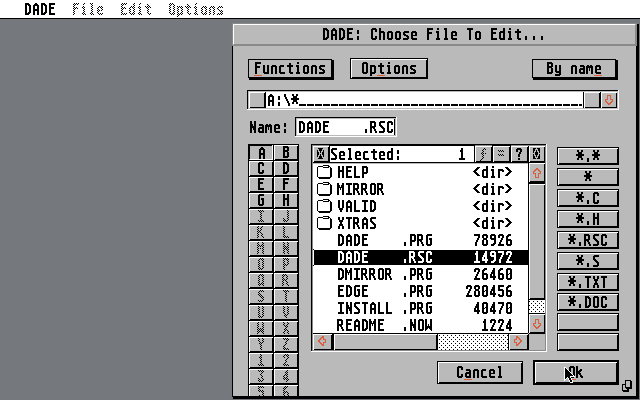Apply the *.* file filter
The width and height of the screenshot is (640, 400).
coord(587,156)
